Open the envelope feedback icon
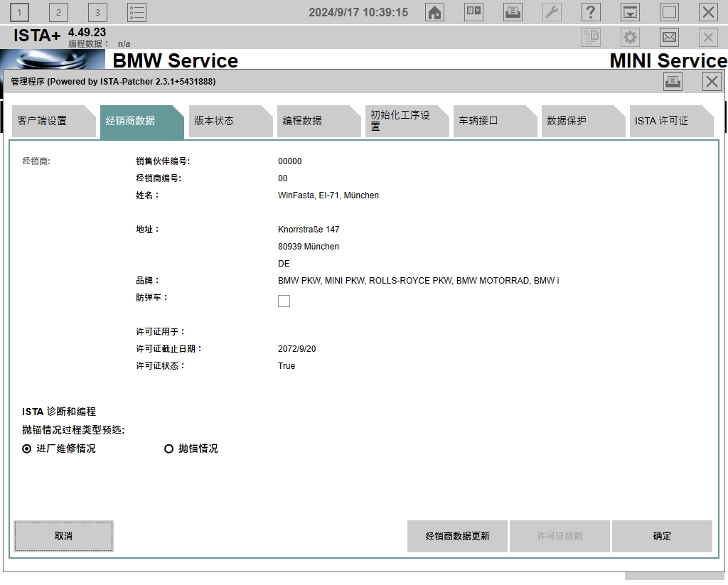Viewport: 728px width, 585px height. pyautogui.click(x=669, y=37)
